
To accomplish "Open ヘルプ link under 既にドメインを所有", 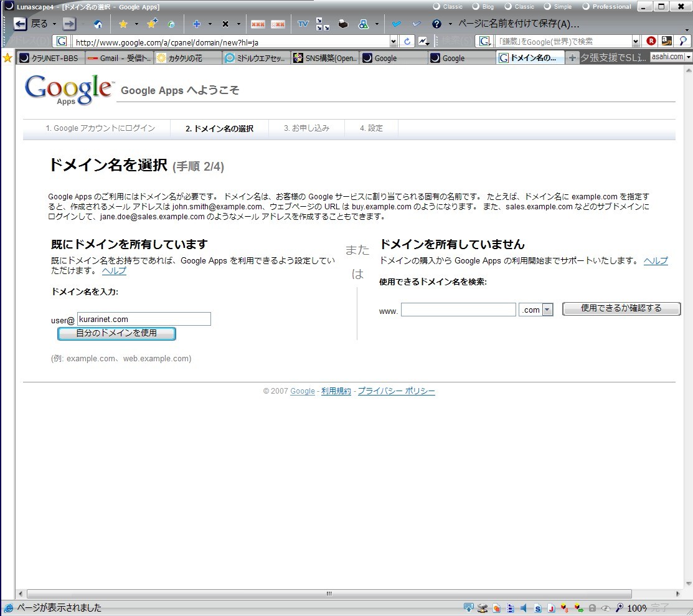I will click(114, 271).
